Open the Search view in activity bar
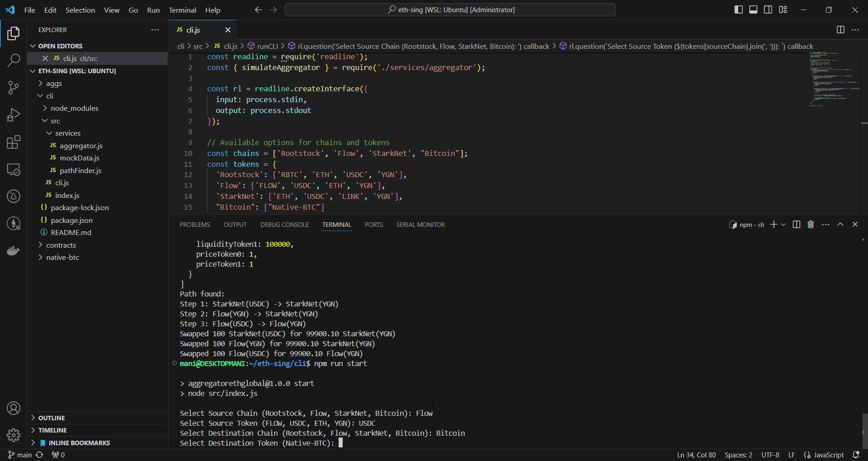The image size is (868, 461). pyautogui.click(x=14, y=60)
